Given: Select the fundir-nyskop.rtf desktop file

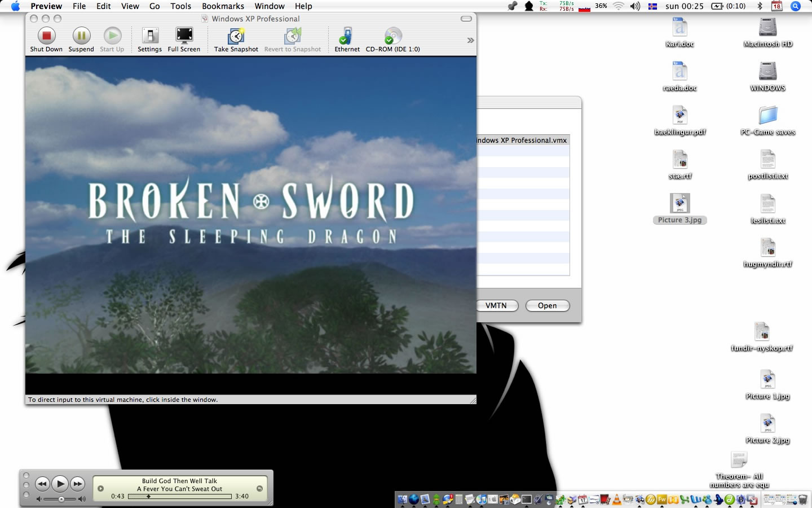Looking at the screenshot, I should [x=762, y=336].
